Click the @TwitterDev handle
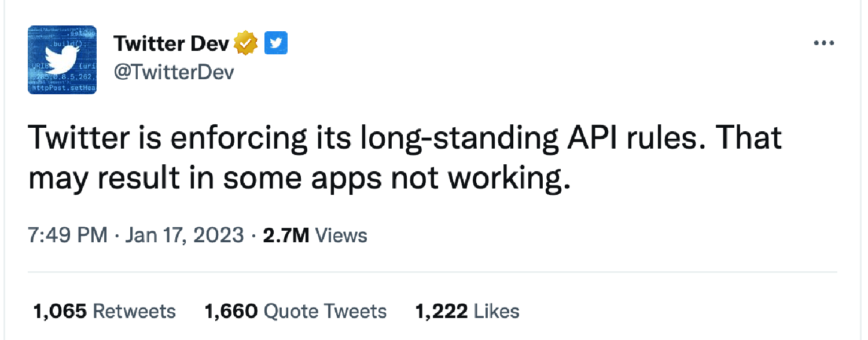Screen dimensions: 868x340 pos(174,73)
